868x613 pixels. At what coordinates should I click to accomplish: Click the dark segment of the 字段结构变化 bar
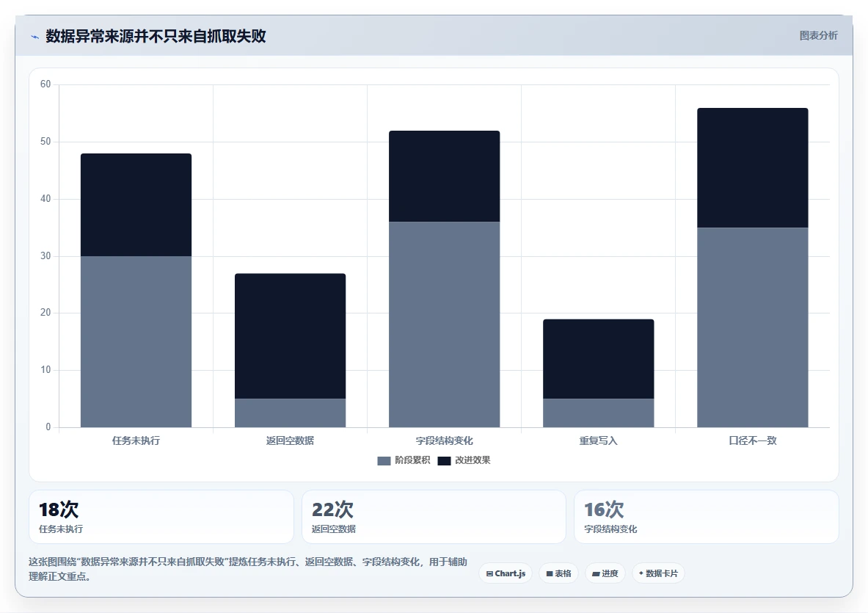pyautogui.click(x=445, y=176)
